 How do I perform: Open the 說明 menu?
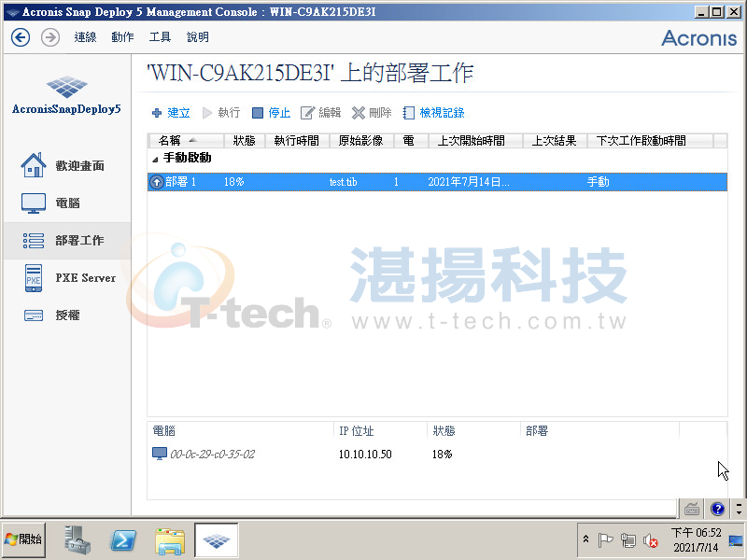(x=198, y=37)
